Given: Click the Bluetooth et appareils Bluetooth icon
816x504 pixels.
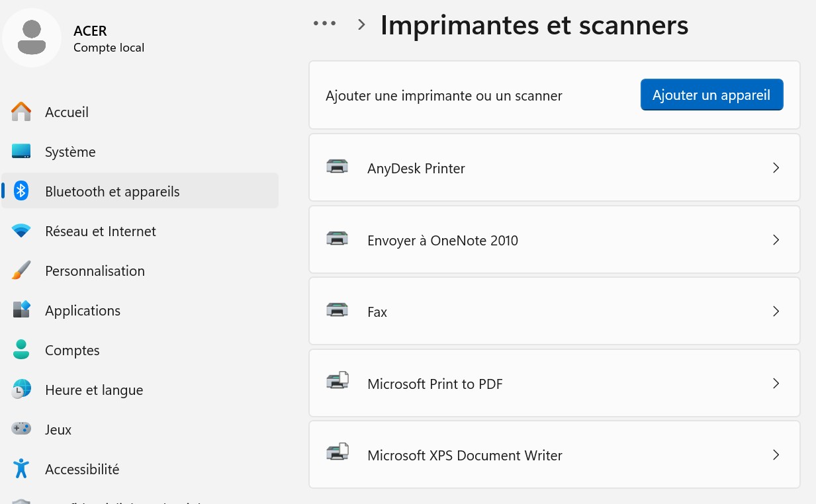Looking at the screenshot, I should coord(21,191).
